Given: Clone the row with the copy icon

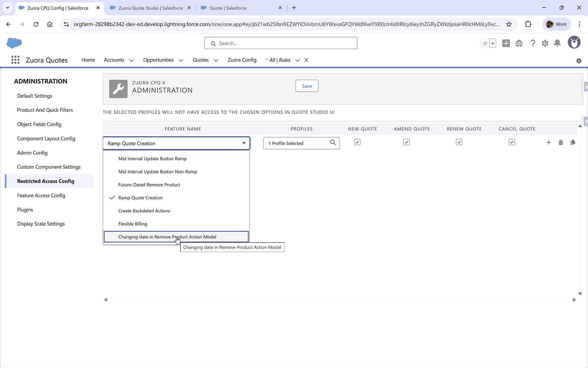Looking at the screenshot, I should [573, 142].
